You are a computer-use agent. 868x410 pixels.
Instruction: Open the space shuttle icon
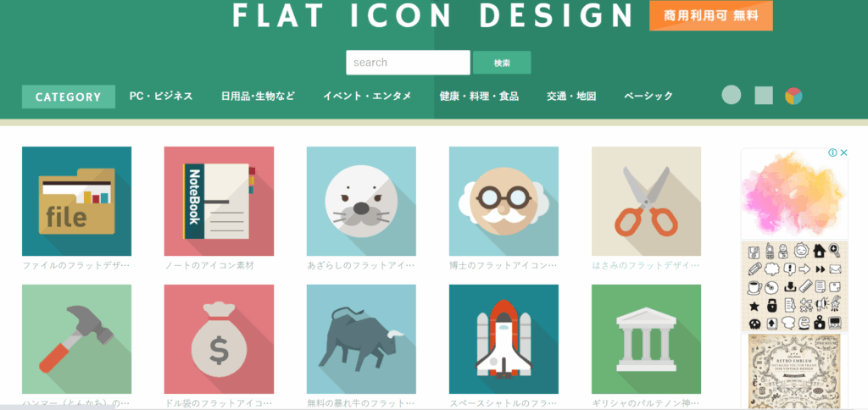(504, 339)
